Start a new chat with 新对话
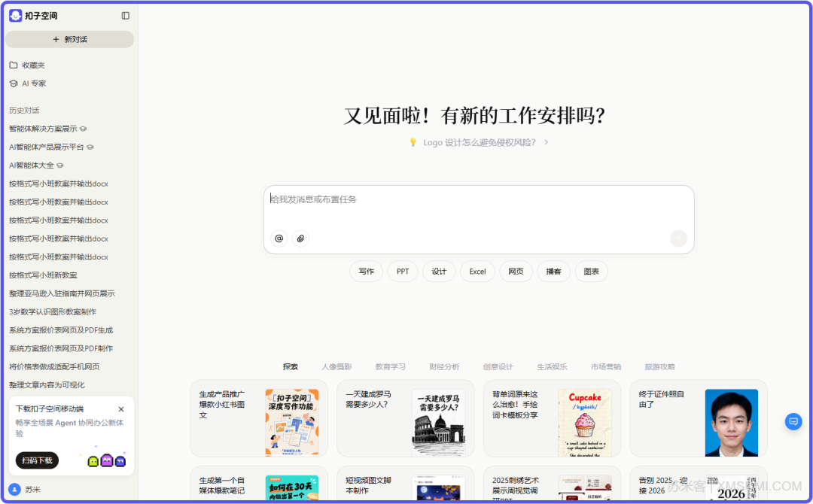The image size is (813, 504). (x=69, y=39)
